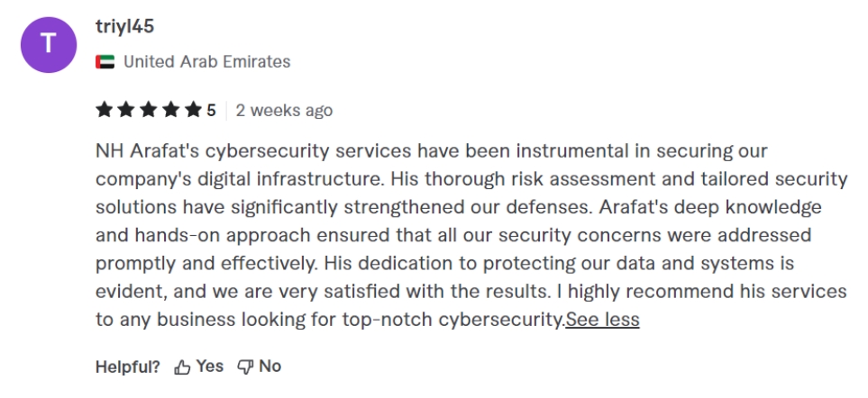Select the United Arab Emirates country label

(x=206, y=62)
